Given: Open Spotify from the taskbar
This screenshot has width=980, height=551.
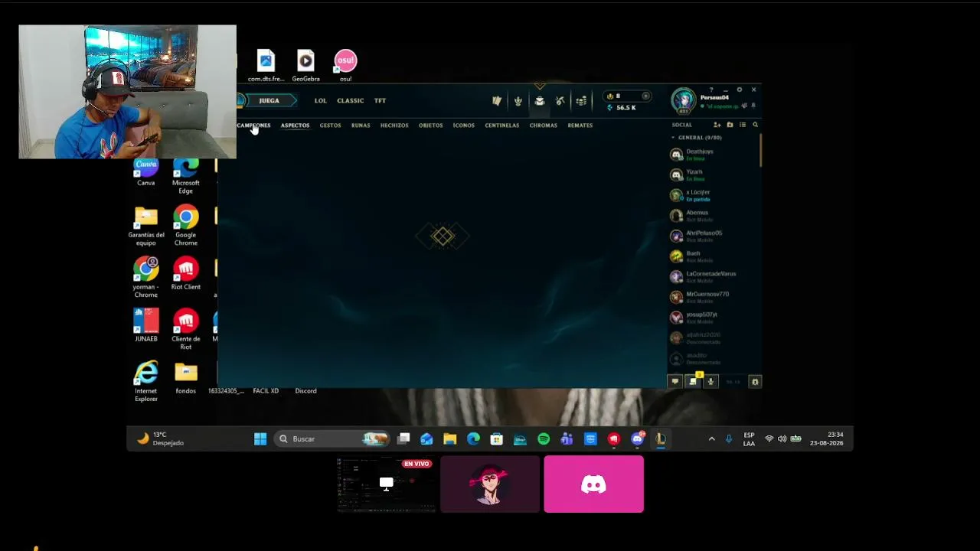Looking at the screenshot, I should 544,439.
